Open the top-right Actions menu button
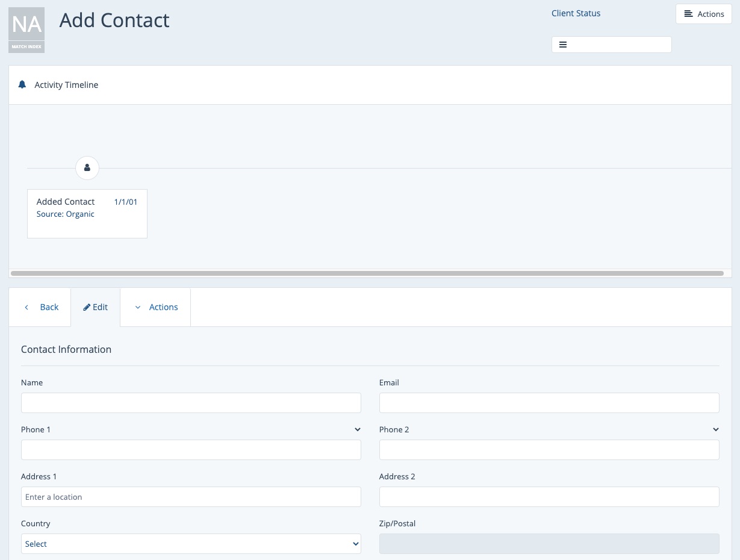Image resolution: width=740 pixels, height=560 pixels. [703, 14]
